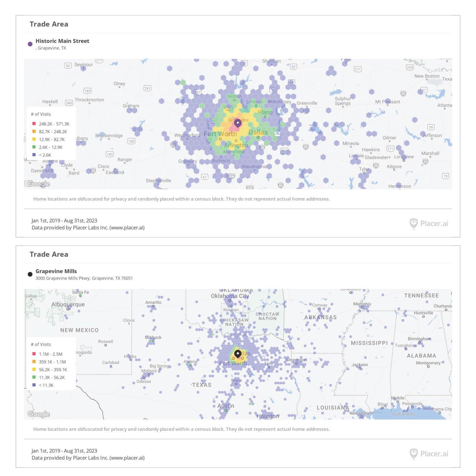Click Memphis label on the lower map
Screen dimensions: 476x476
362,304
